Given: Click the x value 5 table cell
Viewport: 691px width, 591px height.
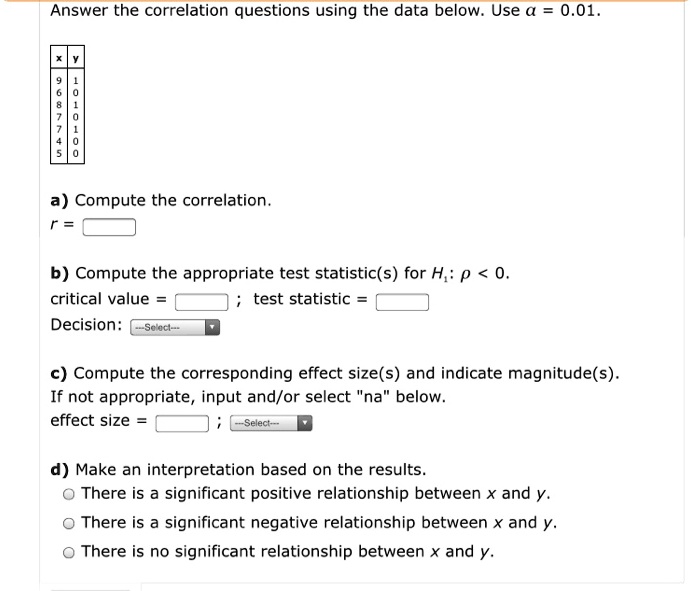Looking at the screenshot, I should (x=59, y=154).
